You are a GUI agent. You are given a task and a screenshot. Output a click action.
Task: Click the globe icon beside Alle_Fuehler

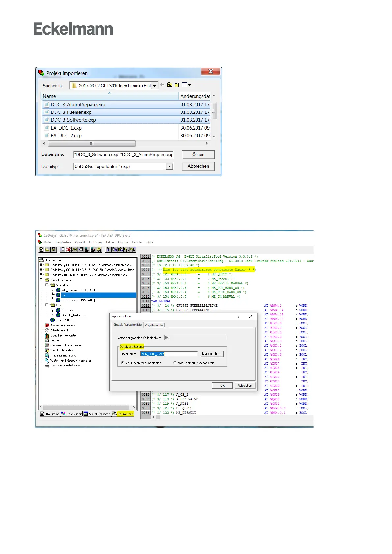pyautogui.click(x=58, y=290)
